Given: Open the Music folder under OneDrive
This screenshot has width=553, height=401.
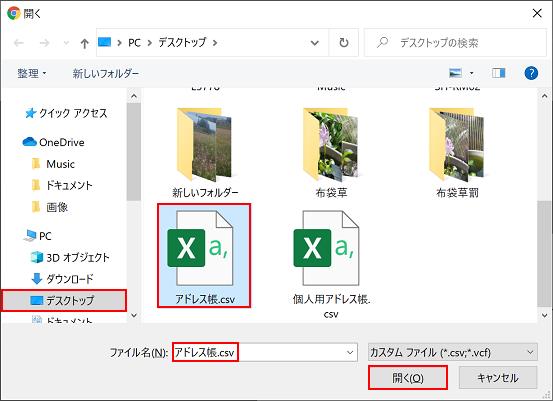Looking at the screenshot, I should click(x=53, y=164).
